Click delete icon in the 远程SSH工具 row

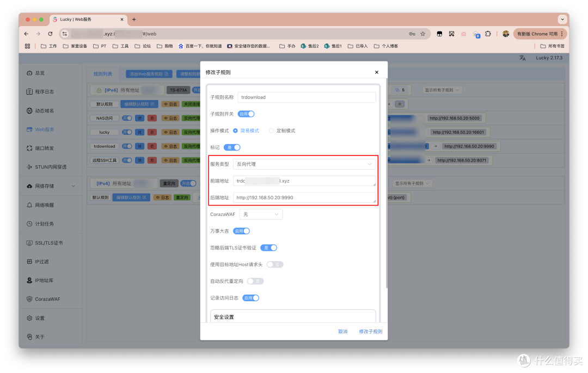pos(152,160)
